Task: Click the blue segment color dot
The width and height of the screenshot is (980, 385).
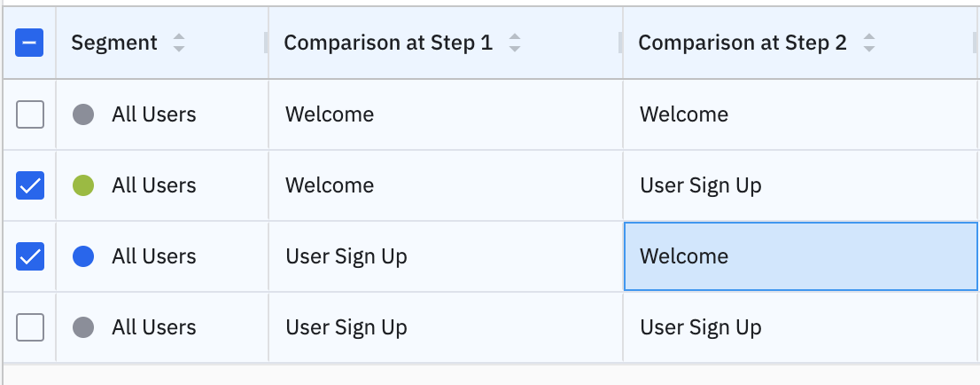Action: click(x=83, y=256)
